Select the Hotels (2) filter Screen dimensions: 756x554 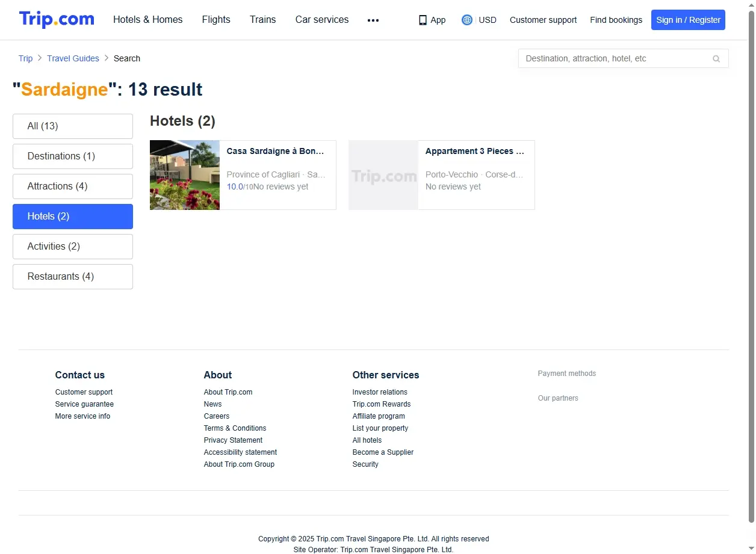[73, 217]
